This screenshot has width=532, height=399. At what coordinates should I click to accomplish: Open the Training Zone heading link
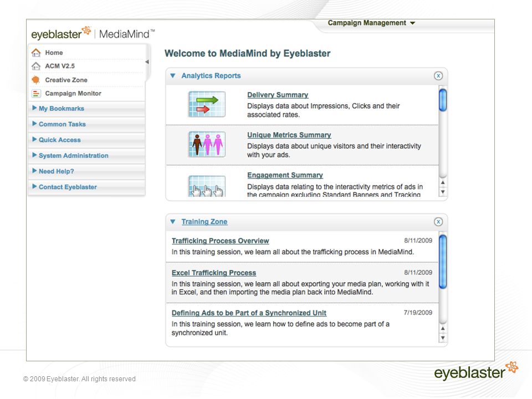pos(204,222)
